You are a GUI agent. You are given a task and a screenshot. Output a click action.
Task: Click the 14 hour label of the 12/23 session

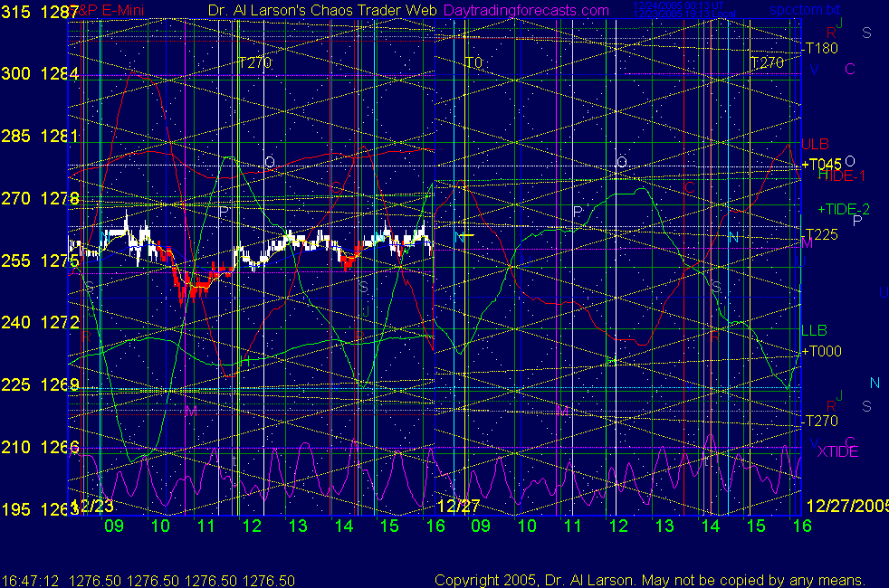tap(344, 526)
